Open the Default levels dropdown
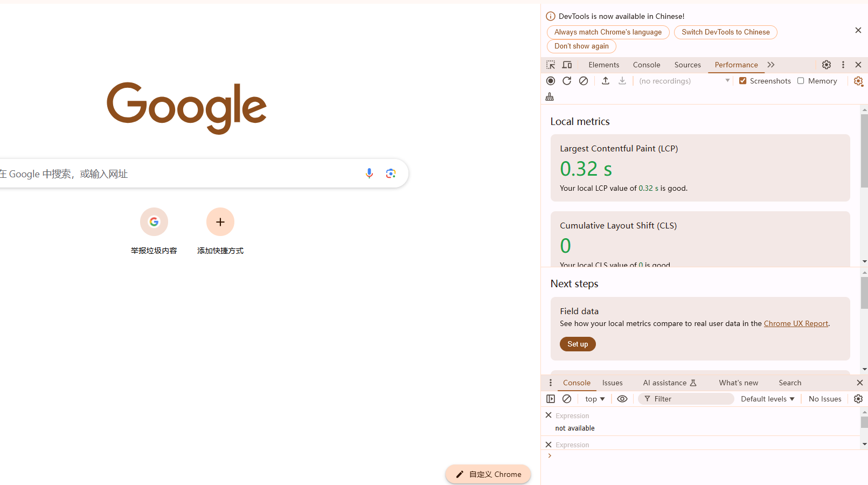868x485 pixels. tap(768, 399)
